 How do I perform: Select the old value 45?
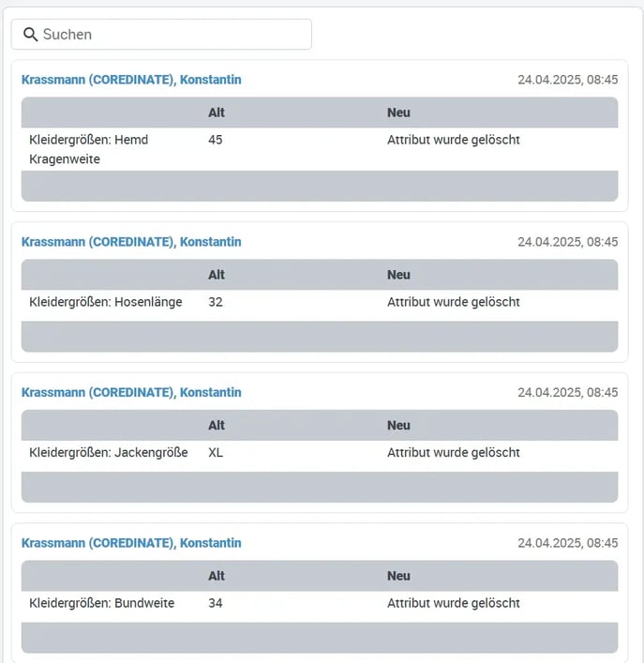click(x=216, y=140)
